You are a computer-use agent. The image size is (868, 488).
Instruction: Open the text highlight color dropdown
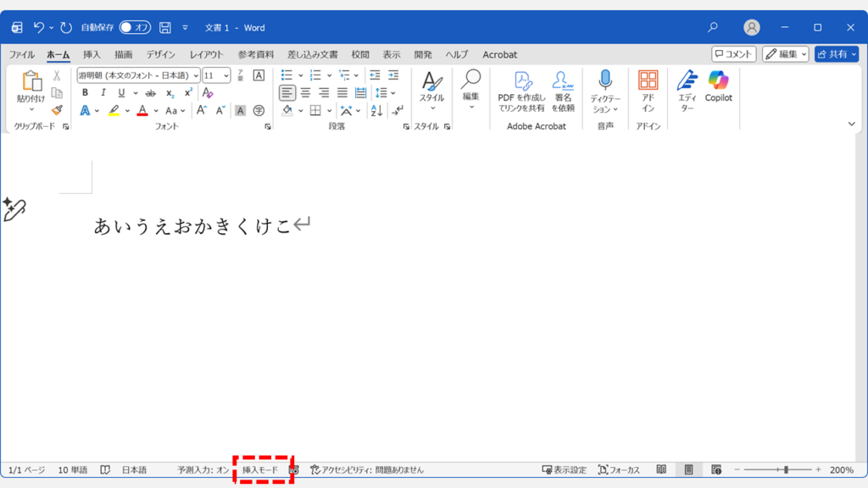126,110
